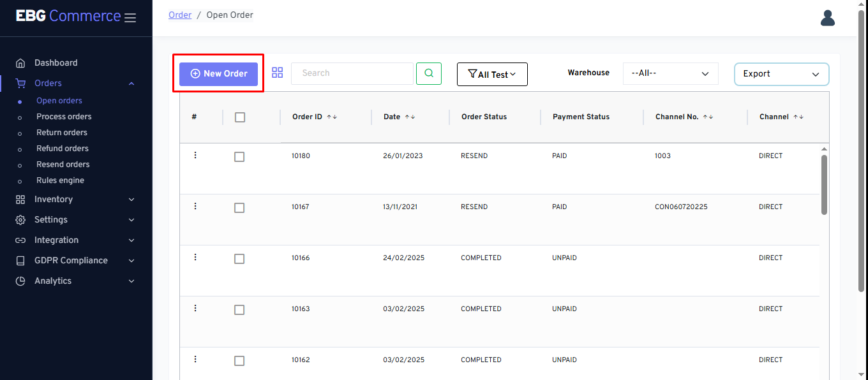Click the New Order button
The width and height of the screenshot is (868, 380).
coord(218,74)
